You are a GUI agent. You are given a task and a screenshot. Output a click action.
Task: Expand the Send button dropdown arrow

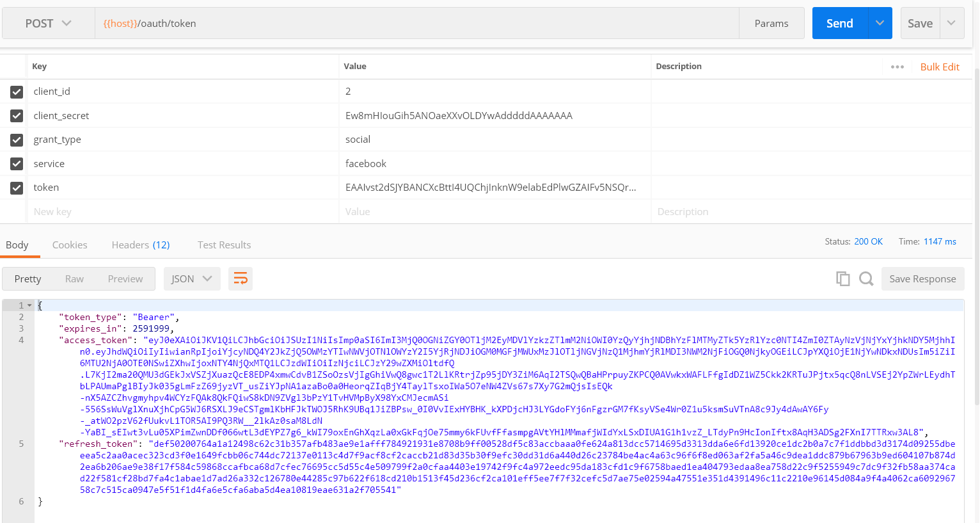pos(880,24)
